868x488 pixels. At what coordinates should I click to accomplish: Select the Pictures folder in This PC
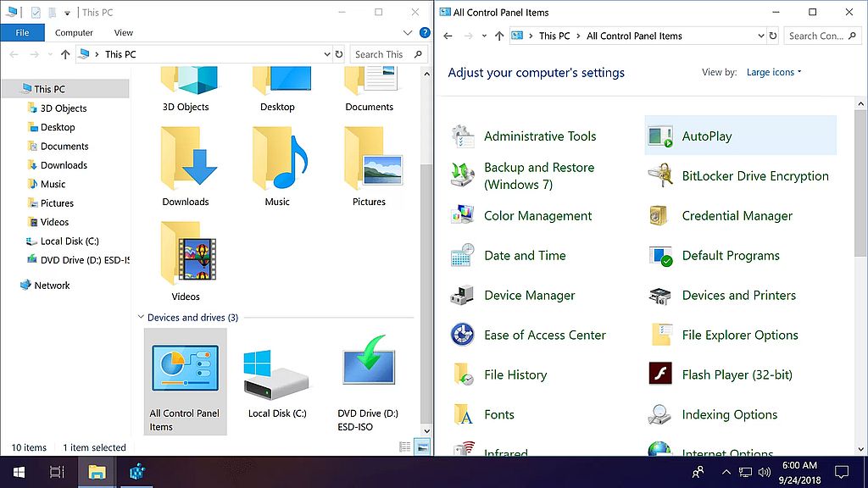[370, 167]
